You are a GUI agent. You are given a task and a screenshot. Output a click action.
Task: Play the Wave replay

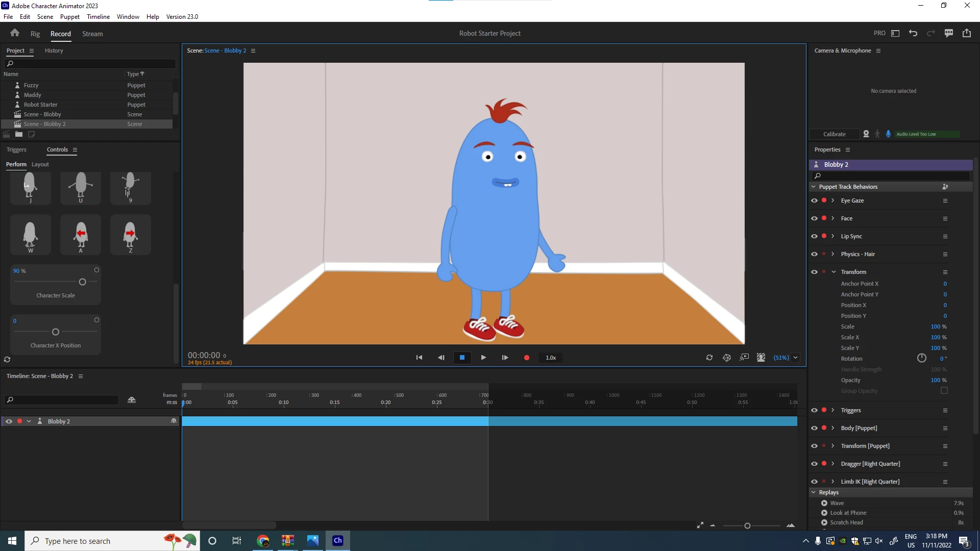[824, 503]
